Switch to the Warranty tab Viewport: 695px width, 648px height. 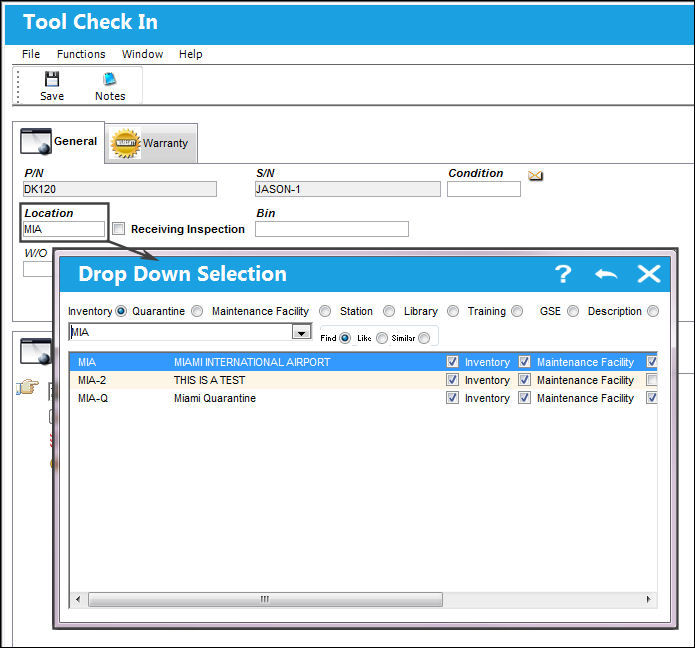coord(151,143)
